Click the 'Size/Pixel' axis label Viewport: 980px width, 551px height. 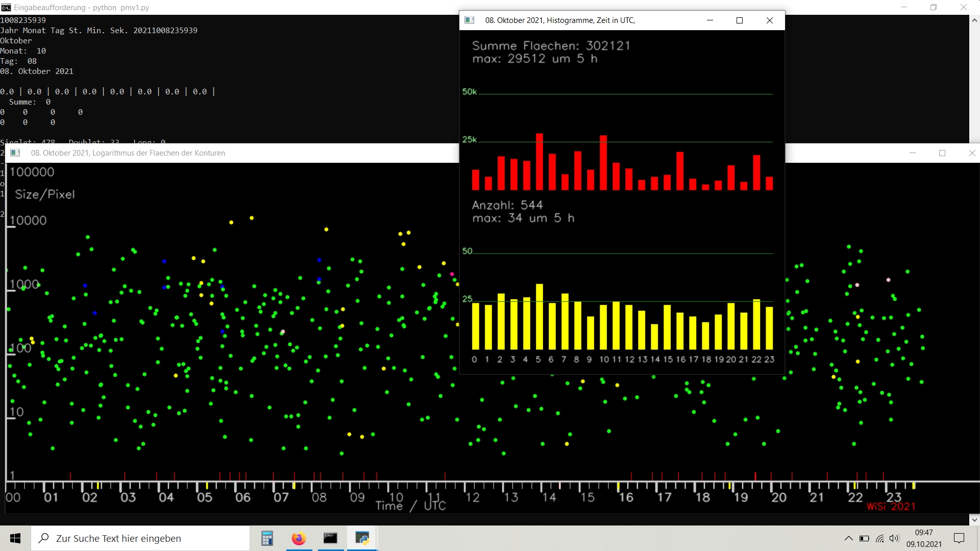tap(45, 194)
